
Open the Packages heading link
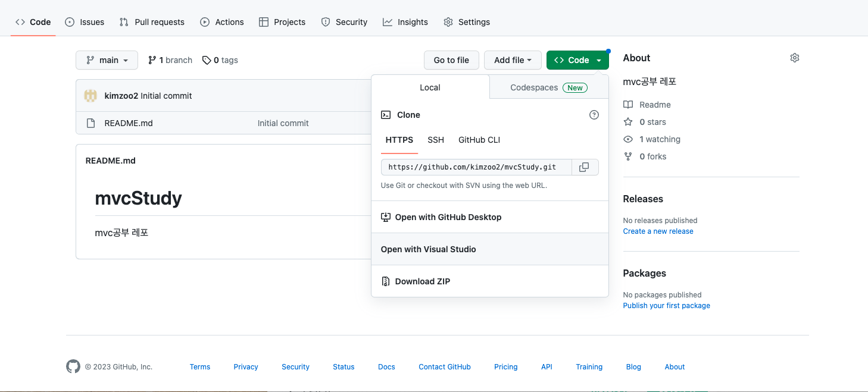[x=644, y=273]
